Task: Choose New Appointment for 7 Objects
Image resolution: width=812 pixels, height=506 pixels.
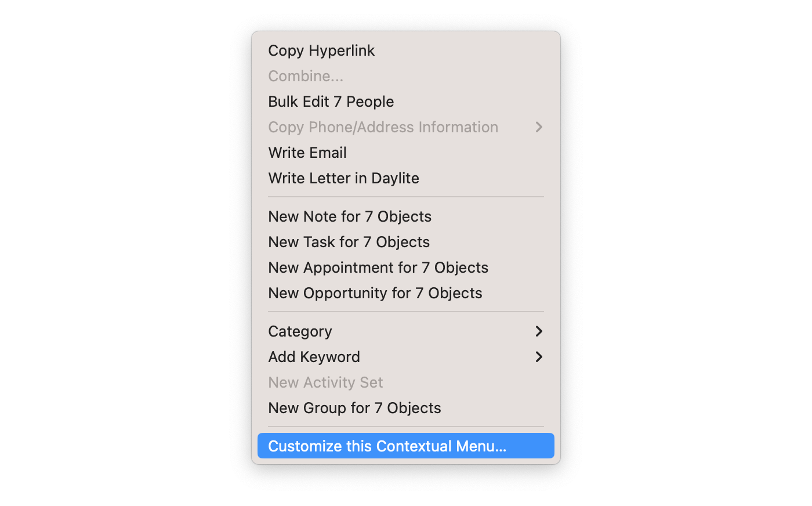Action: tap(378, 268)
